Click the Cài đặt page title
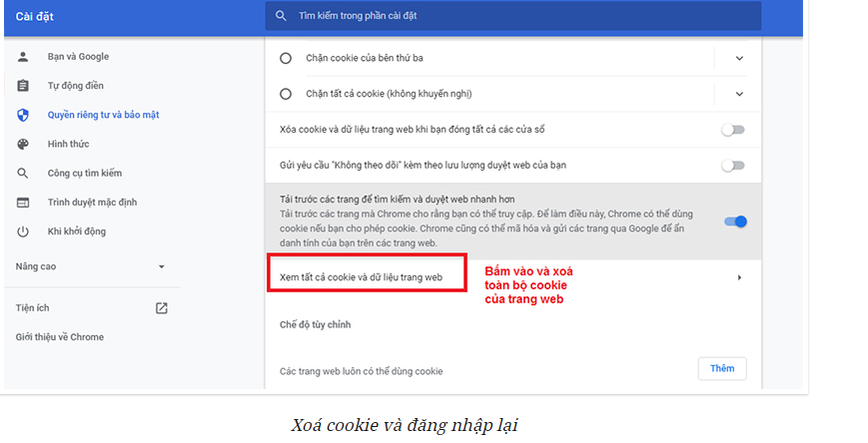This screenshot has height=443, width=868. pos(34,17)
